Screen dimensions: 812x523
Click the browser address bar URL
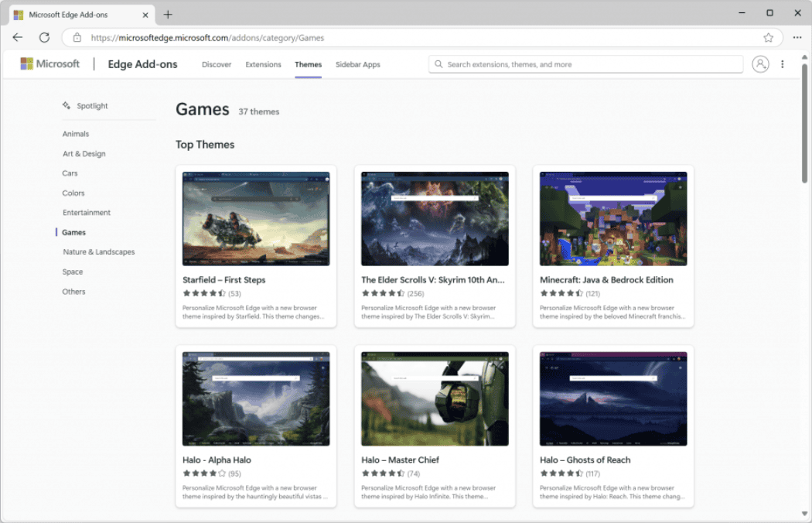[208, 38]
